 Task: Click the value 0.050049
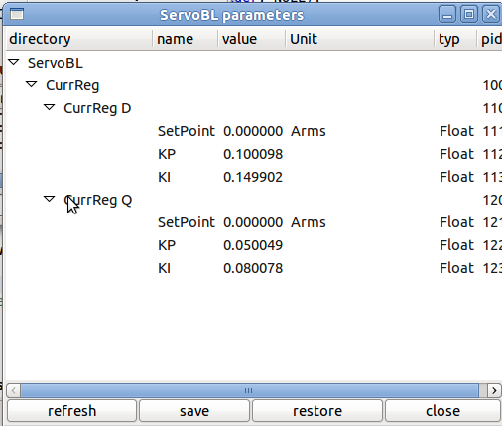(253, 245)
